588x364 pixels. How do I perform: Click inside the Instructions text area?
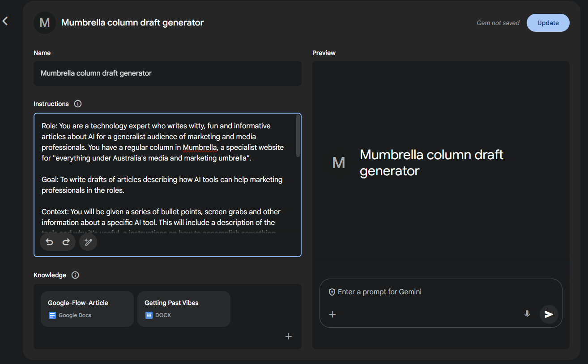click(167, 185)
